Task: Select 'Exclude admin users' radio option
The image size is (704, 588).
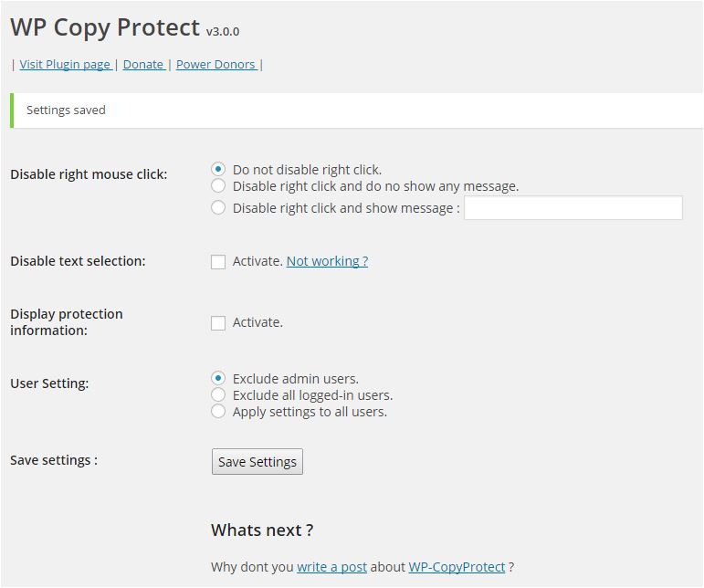Action: [218, 378]
